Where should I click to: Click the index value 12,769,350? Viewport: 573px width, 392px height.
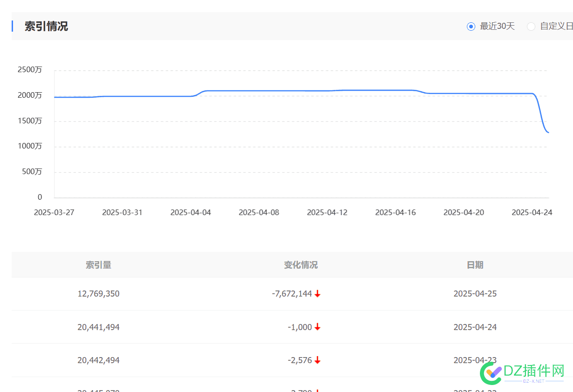(98, 294)
